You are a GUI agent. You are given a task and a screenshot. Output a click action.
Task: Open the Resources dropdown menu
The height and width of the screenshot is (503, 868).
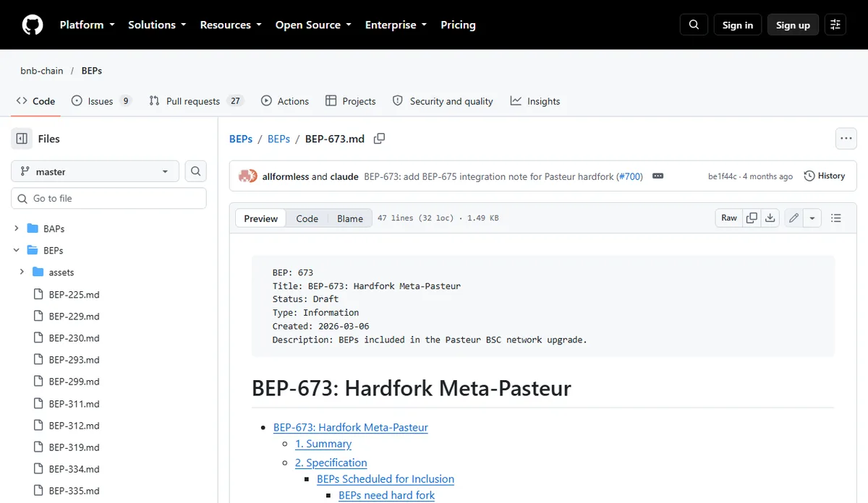click(231, 25)
